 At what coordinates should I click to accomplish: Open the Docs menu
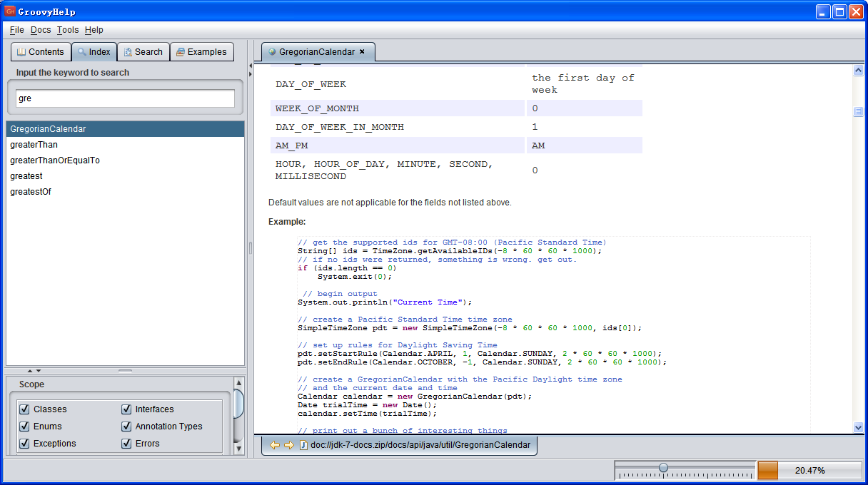click(x=41, y=30)
